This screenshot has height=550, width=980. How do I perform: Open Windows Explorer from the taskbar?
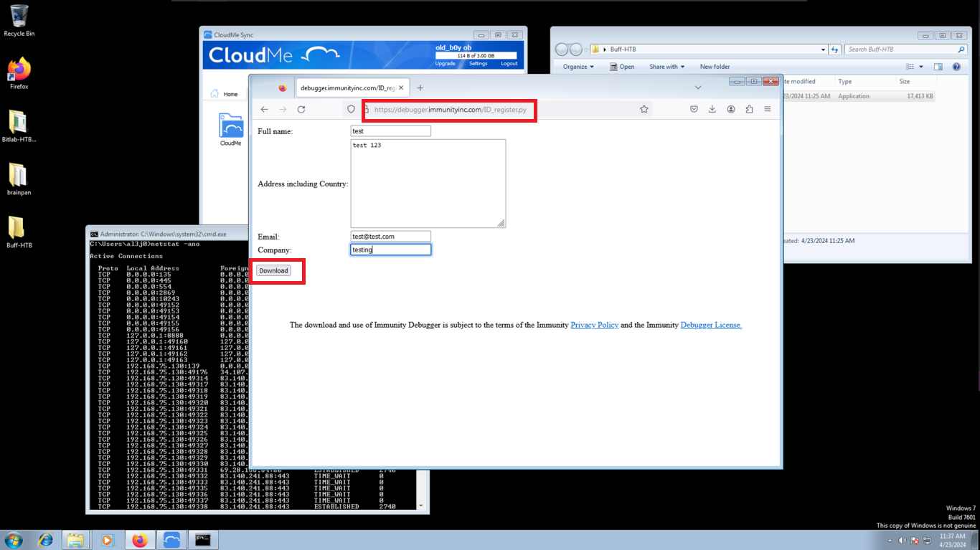(x=75, y=540)
